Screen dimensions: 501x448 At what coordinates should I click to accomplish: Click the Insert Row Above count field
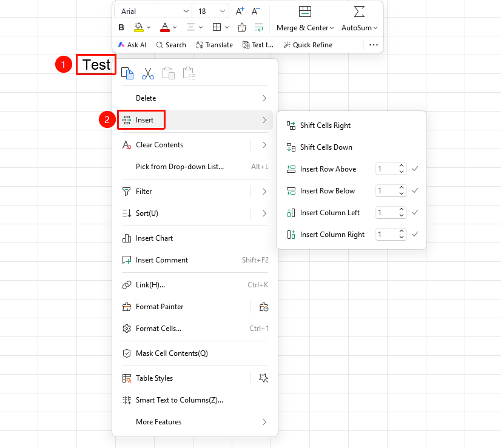point(391,169)
